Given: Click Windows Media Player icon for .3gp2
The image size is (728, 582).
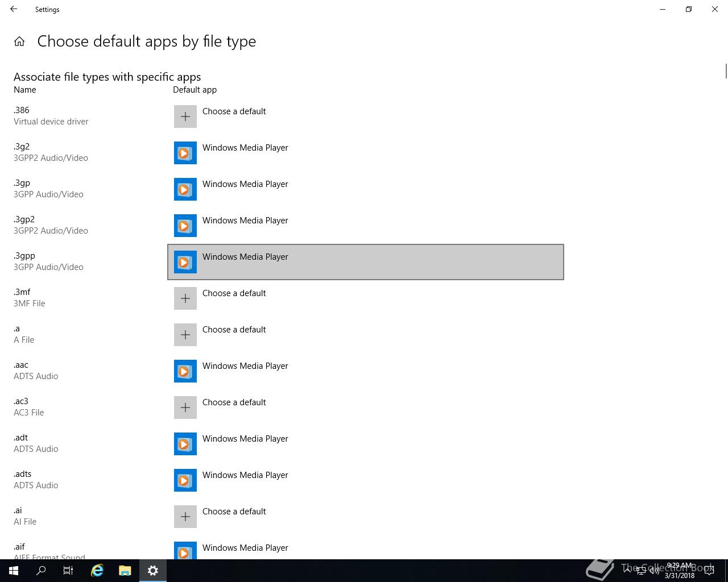Looking at the screenshot, I should 185,226.
